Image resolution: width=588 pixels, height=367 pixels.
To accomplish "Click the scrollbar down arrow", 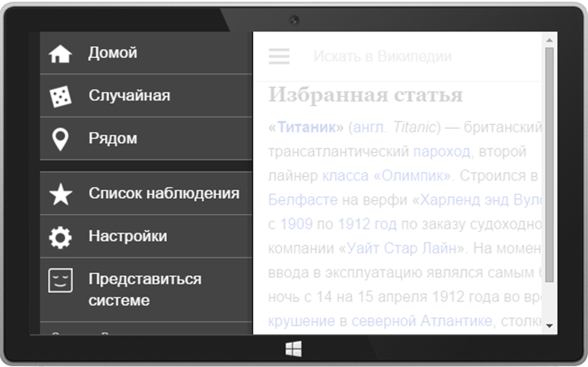I will (x=550, y=326).
